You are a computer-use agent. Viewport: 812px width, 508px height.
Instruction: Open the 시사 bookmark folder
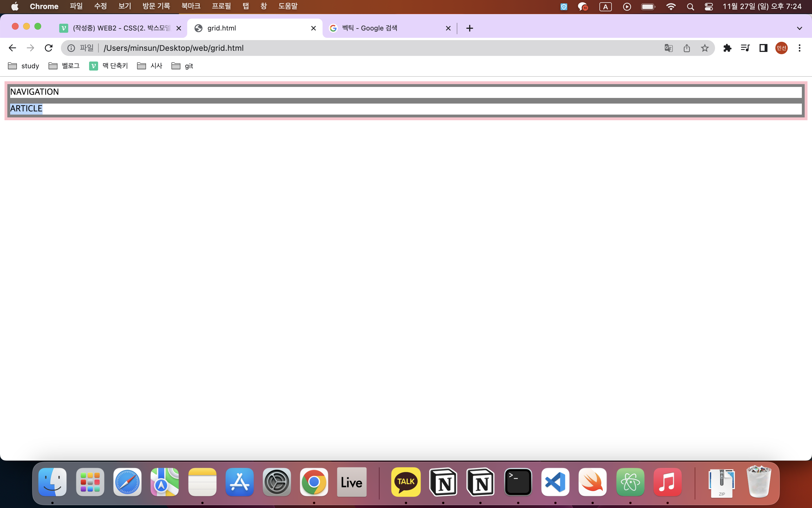point(150,66)
